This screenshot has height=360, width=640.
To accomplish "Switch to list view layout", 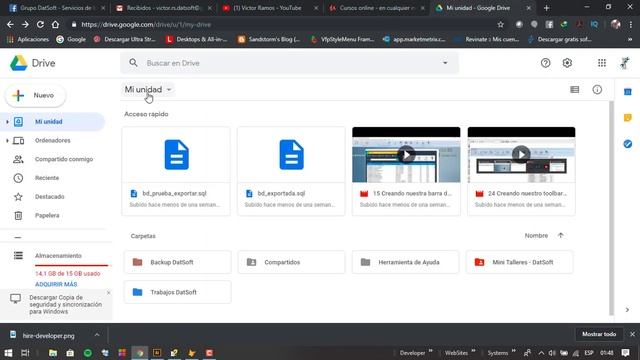I will (574, 89).
